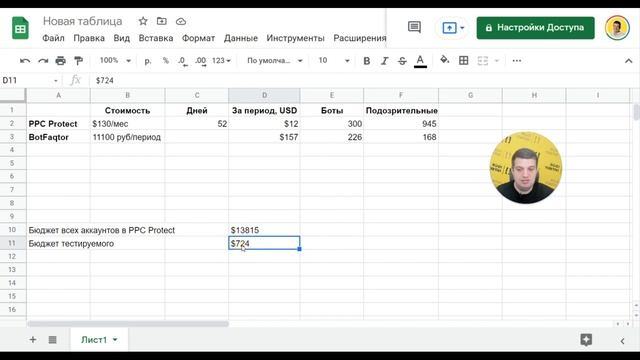
Task: Star the Новая таблица document
Action: pos(143,21)
